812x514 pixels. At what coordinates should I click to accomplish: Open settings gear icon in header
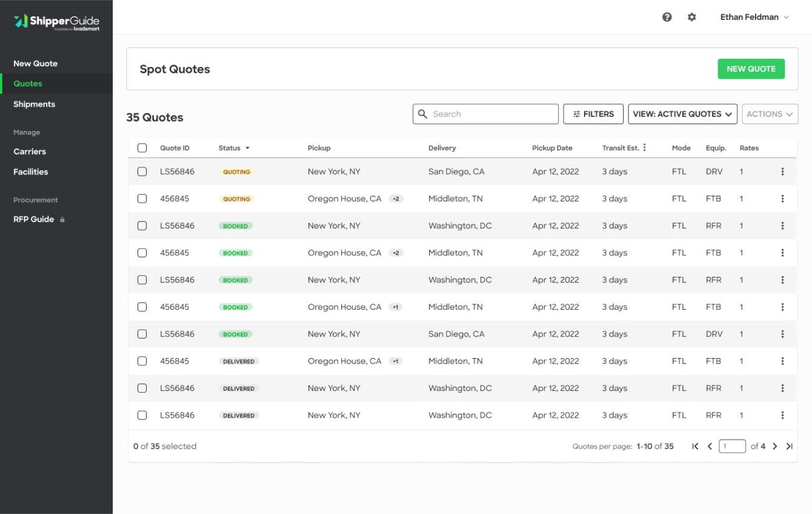pyautogui.click(x=691, y=17)
